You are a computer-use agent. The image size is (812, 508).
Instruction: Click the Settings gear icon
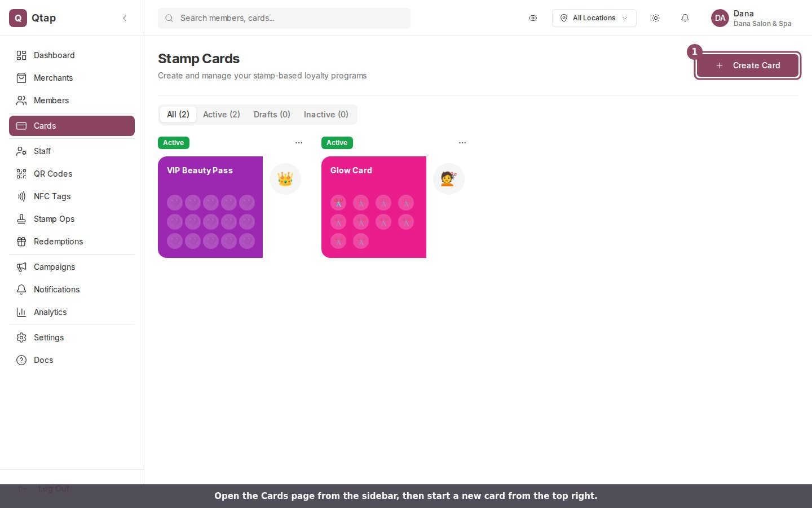point(21,338)
